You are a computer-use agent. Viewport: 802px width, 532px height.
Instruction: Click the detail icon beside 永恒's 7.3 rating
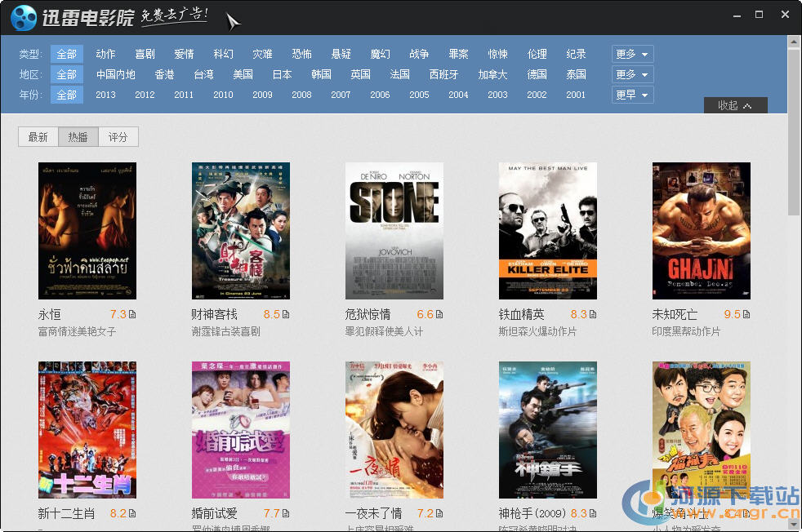click(132, 314)
